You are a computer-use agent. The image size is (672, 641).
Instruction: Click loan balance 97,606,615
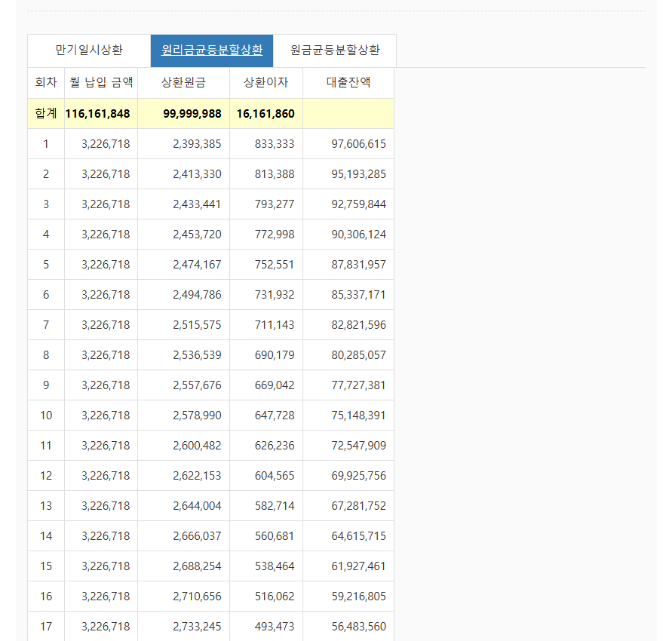(x=359, y=144)
